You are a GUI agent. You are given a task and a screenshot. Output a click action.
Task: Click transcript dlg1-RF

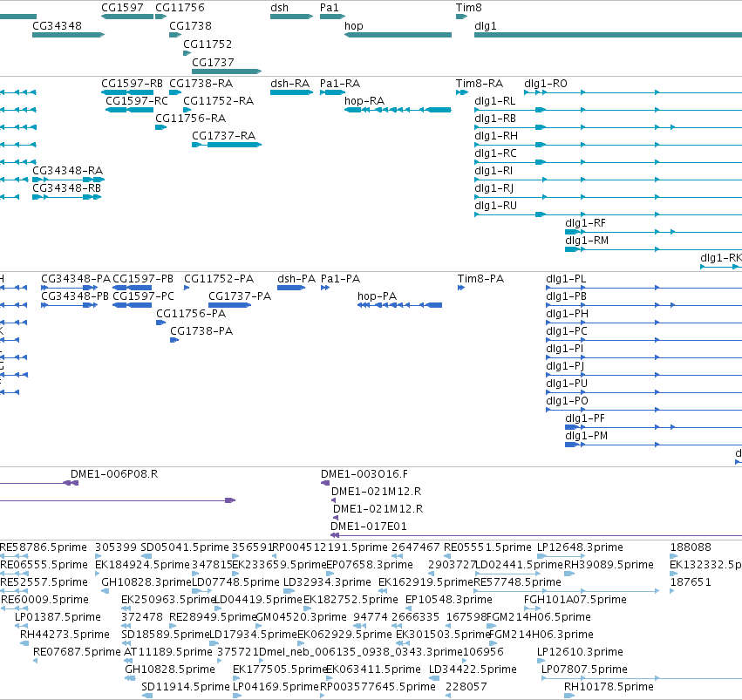point(585,223)
